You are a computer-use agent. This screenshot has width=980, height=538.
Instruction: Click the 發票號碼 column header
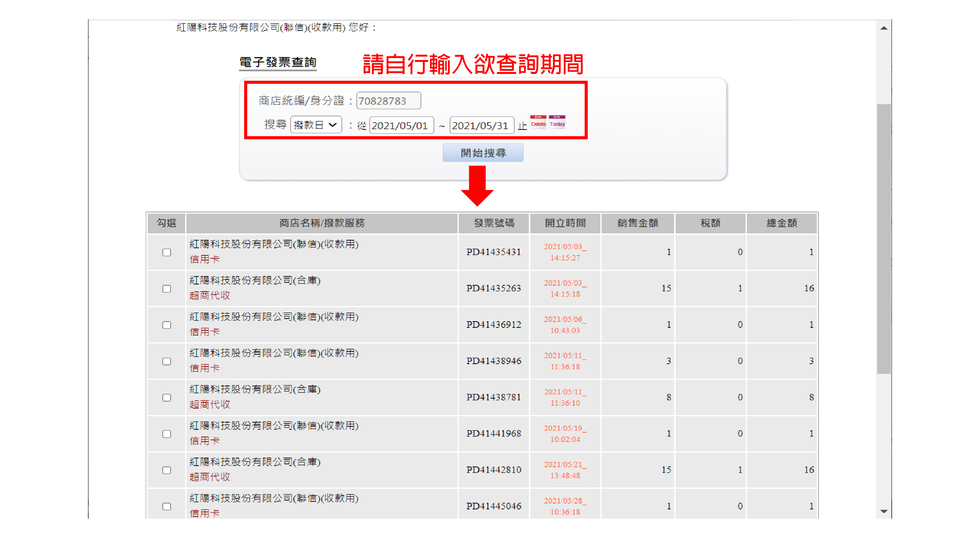(x=494, y=223)
